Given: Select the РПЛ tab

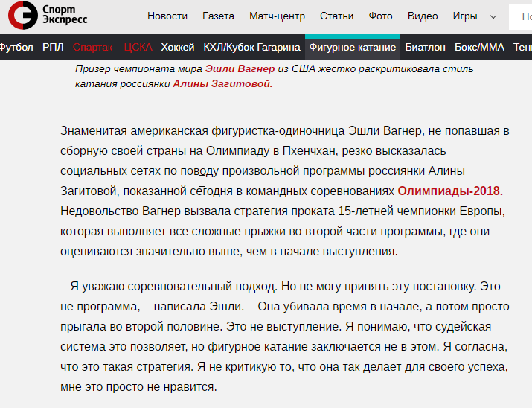Looking at the screenshot, I should pos(53,47).
